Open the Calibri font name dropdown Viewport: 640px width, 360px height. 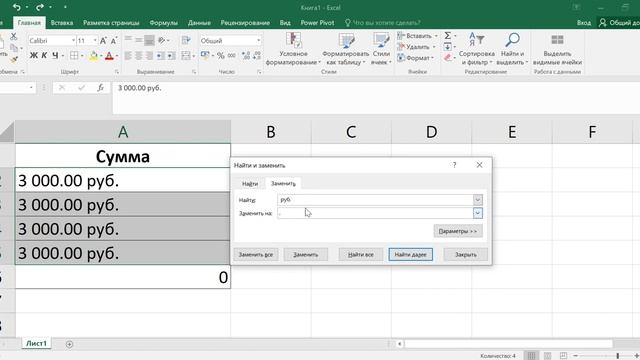click(73, 40)
